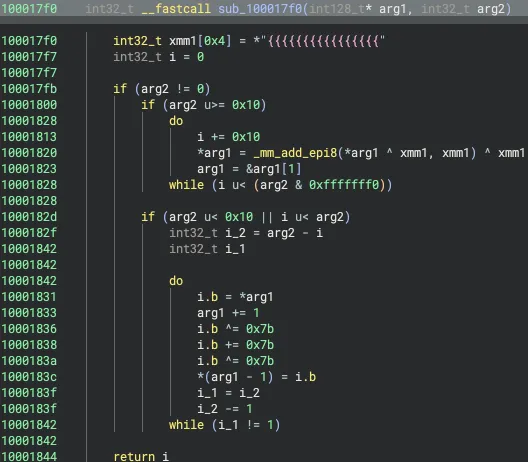Click the "if (arg2 u>= 0x10)" condition
This screenshot has width=528, height=462.
pos(204,105)
